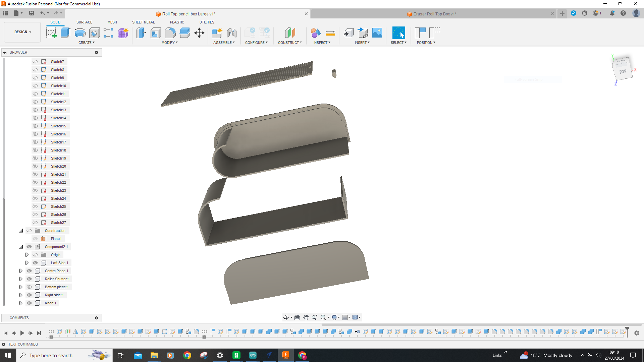The width and height of the screenshot is (644, 362).
Task: Switch to the MESH tab
Action: coord(112,22)
